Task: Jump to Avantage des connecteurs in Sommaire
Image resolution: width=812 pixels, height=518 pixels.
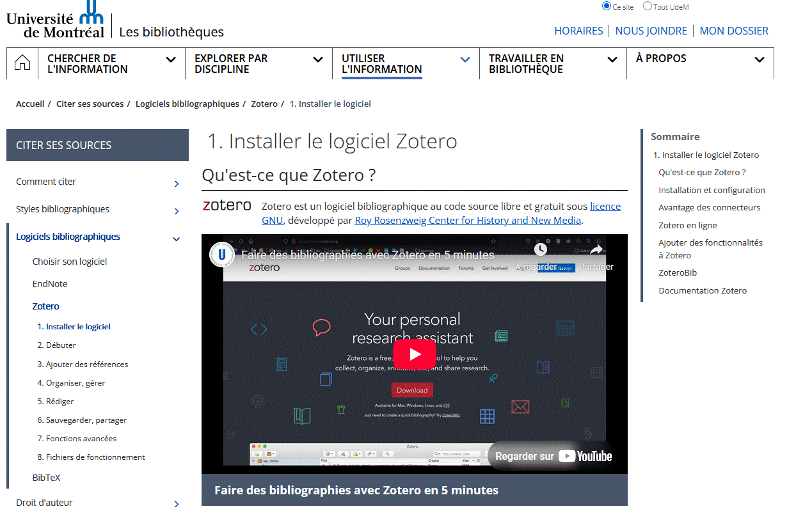Action: (x=710, y=208)
